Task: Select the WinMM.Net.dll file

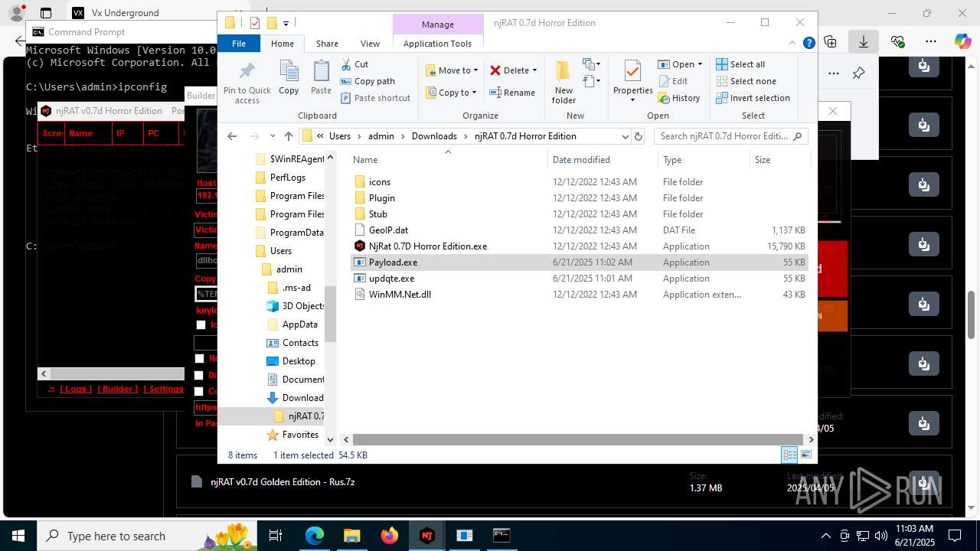Action: pyautogui.click(x=580, y=295)
